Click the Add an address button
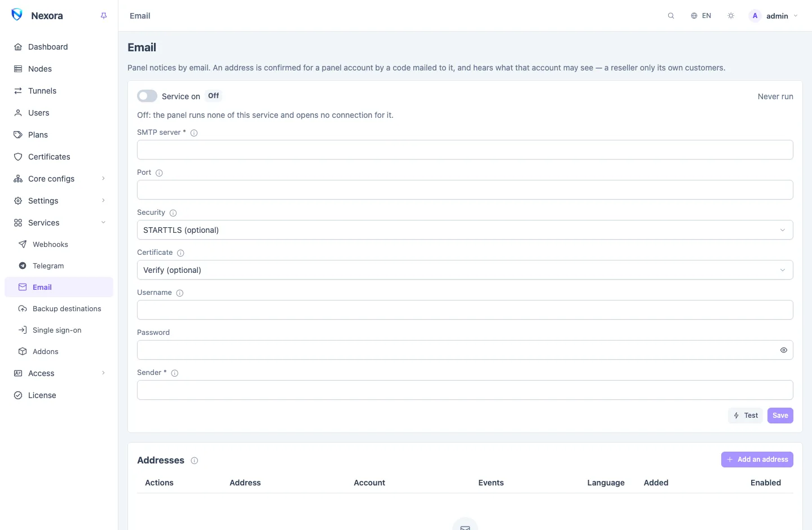 pyautogui.click(x=757, y=460)
